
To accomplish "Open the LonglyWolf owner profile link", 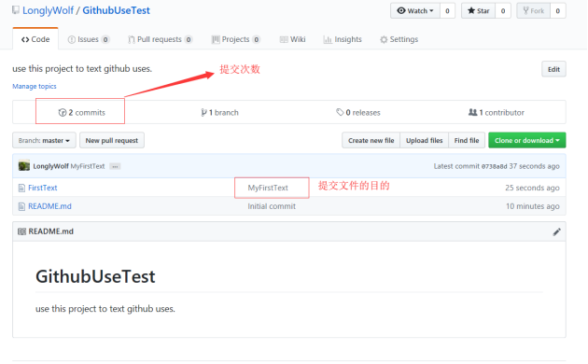I will pyautogui.click(x=48, y=10).
